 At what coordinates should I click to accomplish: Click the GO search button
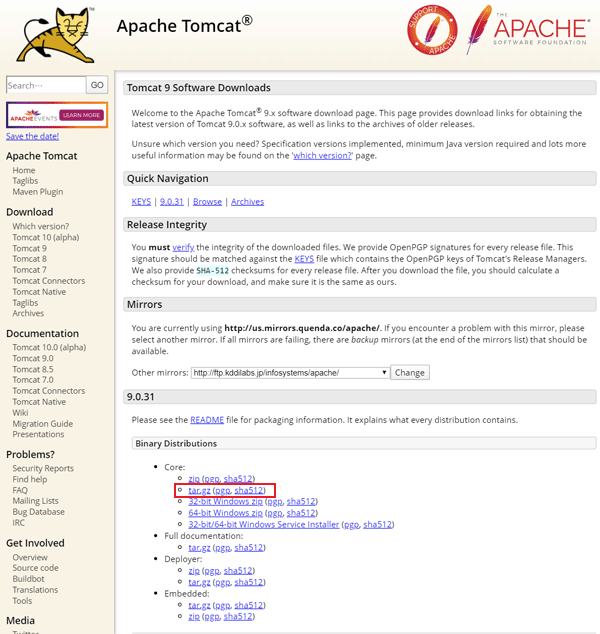click(x=97, y=85)
